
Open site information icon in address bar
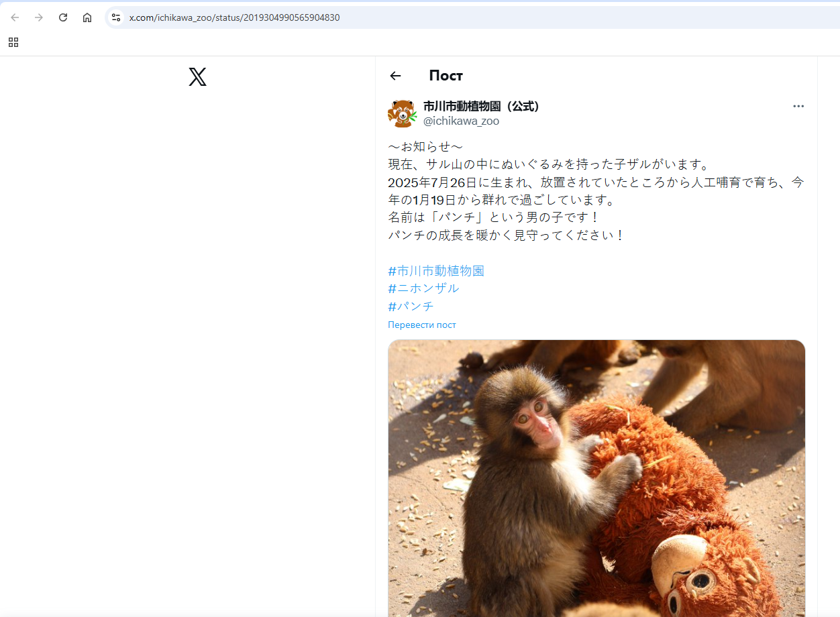pos(116,17)
